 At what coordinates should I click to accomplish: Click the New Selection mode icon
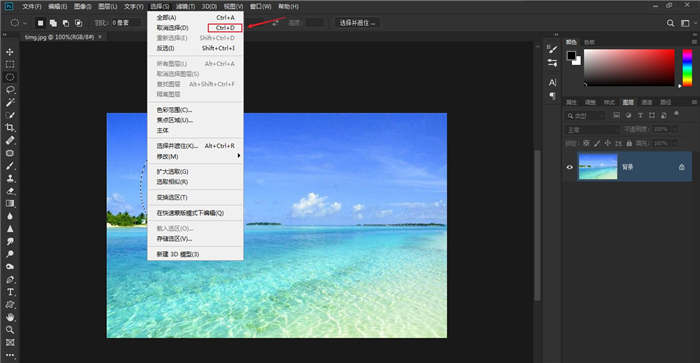point(40,23)
